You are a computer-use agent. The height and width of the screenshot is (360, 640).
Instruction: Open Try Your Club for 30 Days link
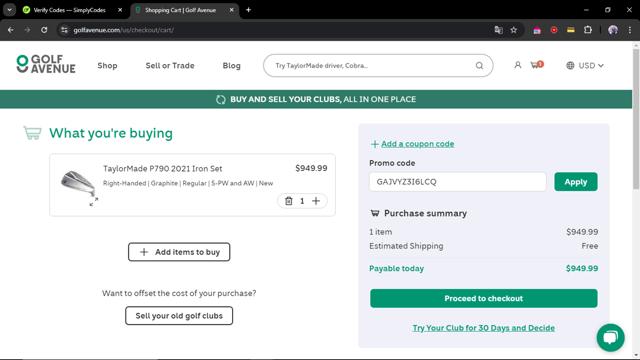tap(483, 328)
